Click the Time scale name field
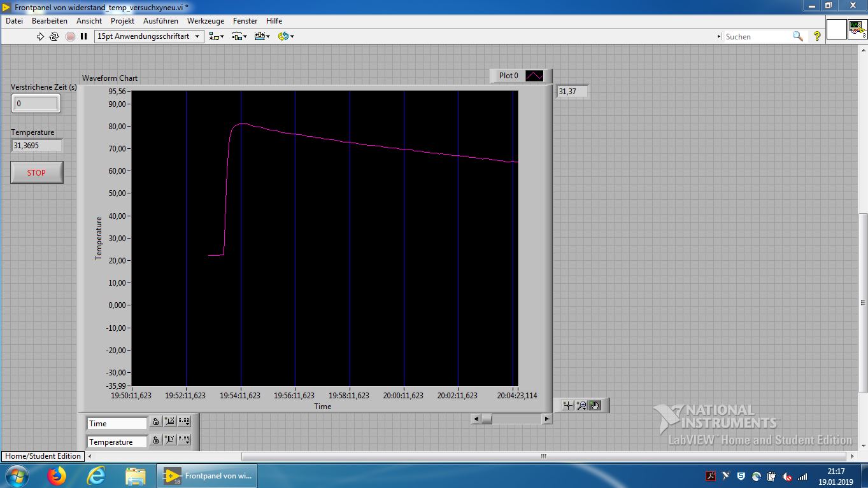 tap(117, 424)
